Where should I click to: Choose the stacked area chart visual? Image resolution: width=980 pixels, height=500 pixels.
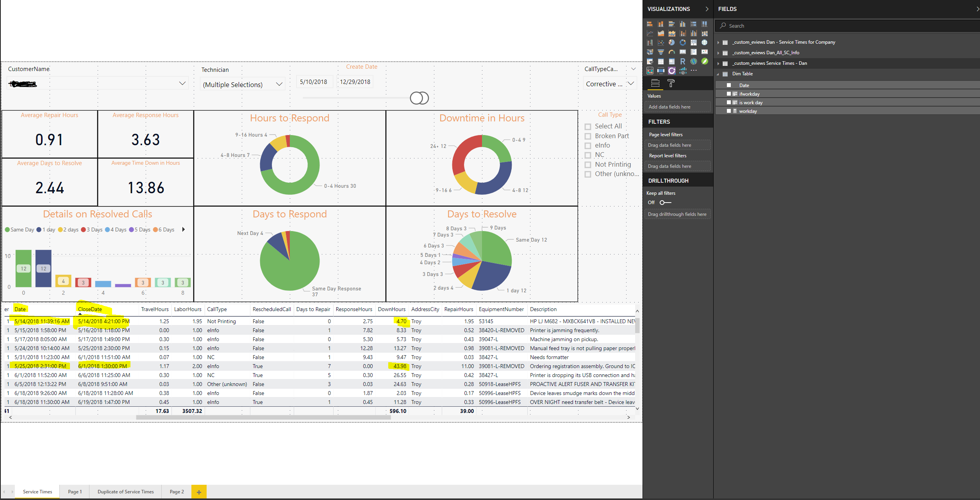672,33
